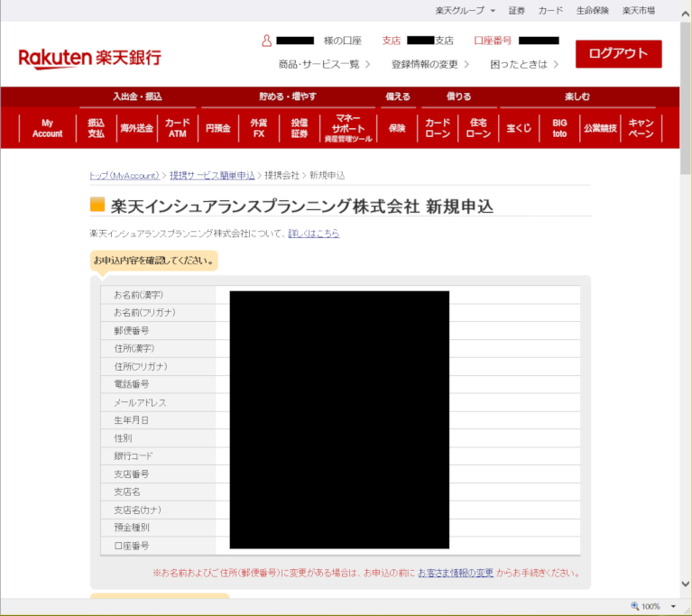Open the お客さま情報の変更 link

click(456, 574)
